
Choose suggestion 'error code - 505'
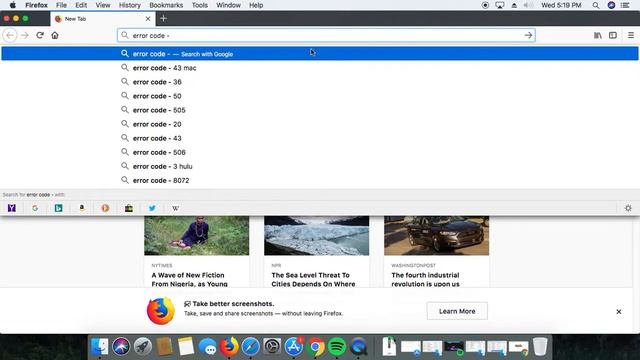pos(320,110)
